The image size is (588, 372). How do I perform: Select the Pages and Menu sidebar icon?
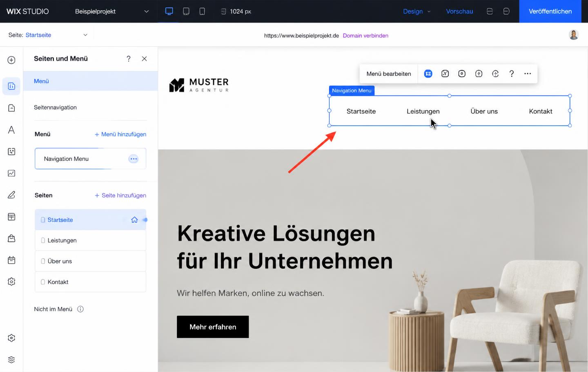click(11, 86)
